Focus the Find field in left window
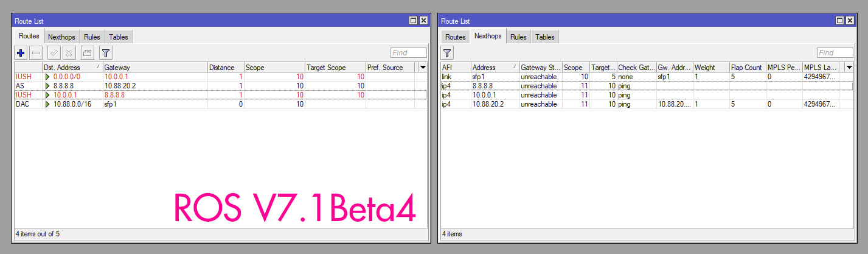The image size is (868, 254). tap(409, 53)
